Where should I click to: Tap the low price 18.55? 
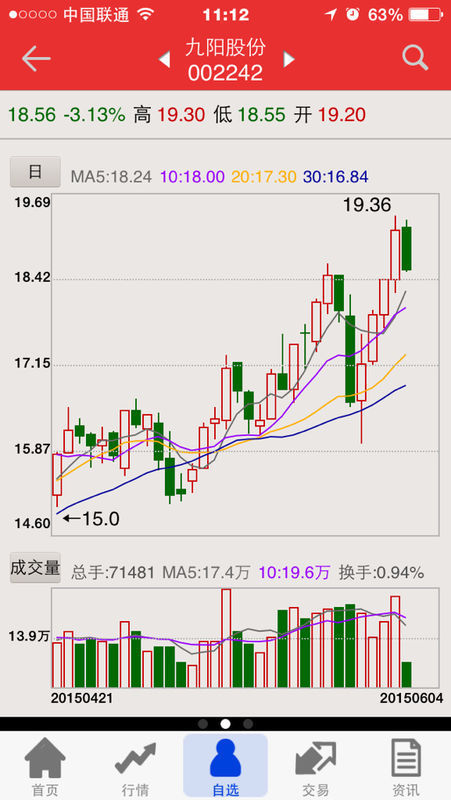point(262,115)
